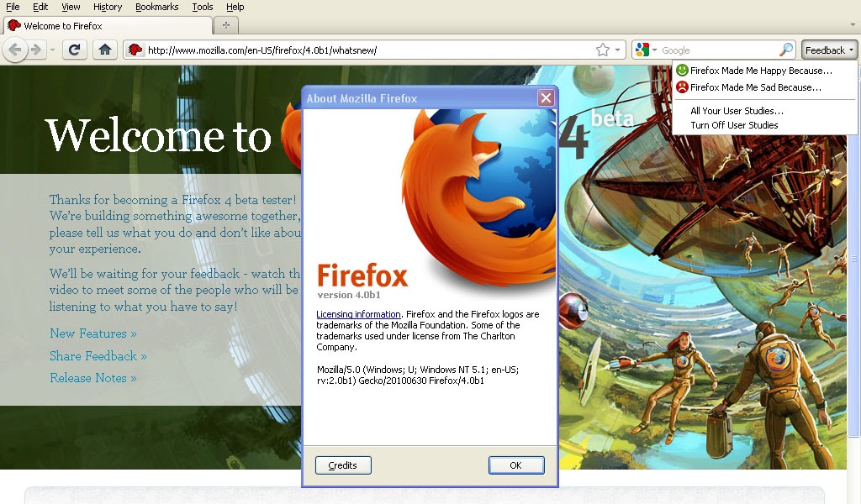
Task: Open the Share Feedback link
Action: pos(98,356)
